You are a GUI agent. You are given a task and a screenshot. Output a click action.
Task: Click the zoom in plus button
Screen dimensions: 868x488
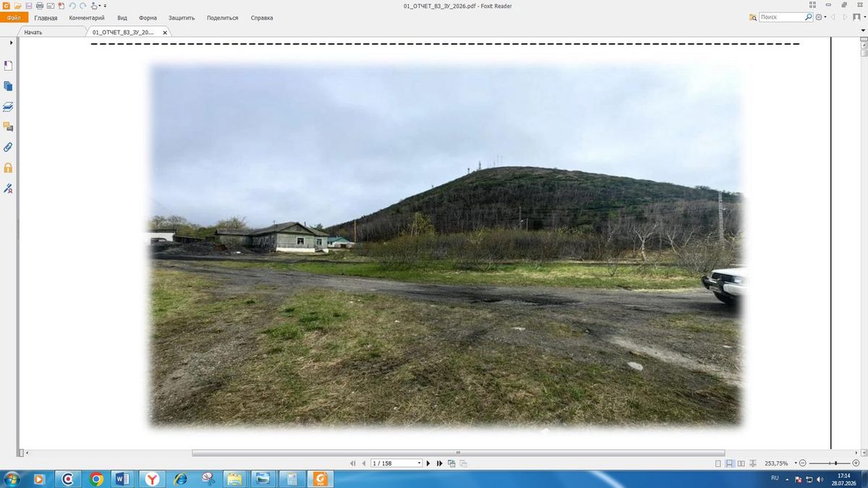click(856, 463)
